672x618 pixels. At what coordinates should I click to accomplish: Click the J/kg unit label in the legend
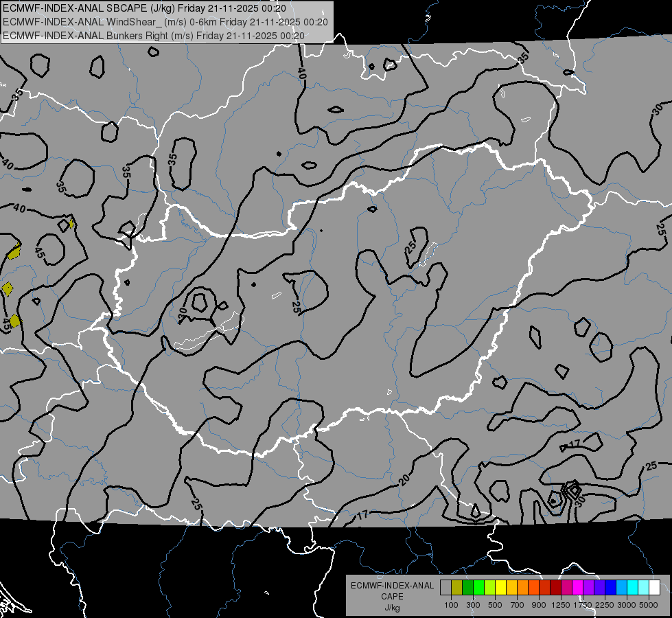[x=392, y=608]
